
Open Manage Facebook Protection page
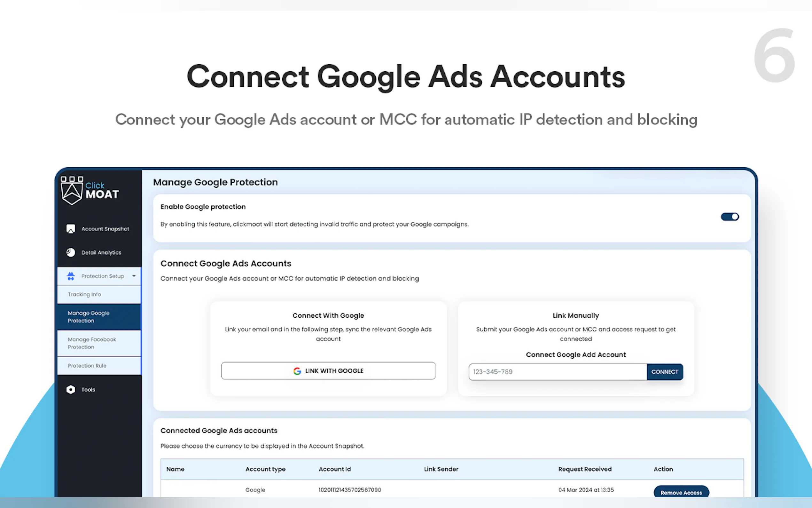[x=92, y=343]
